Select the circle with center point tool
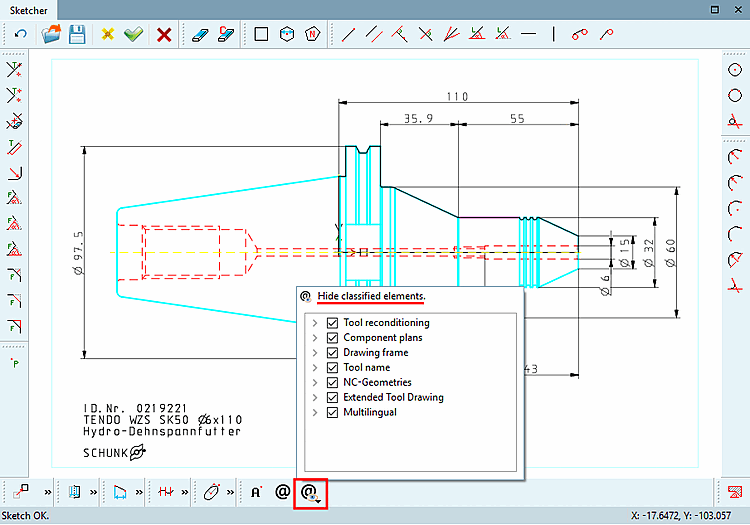This screenshot has width=750, height=525. point(735,70)
